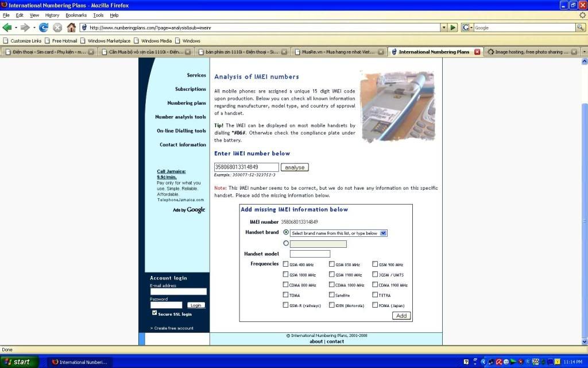Open the Tools menu

click(98, 15)
